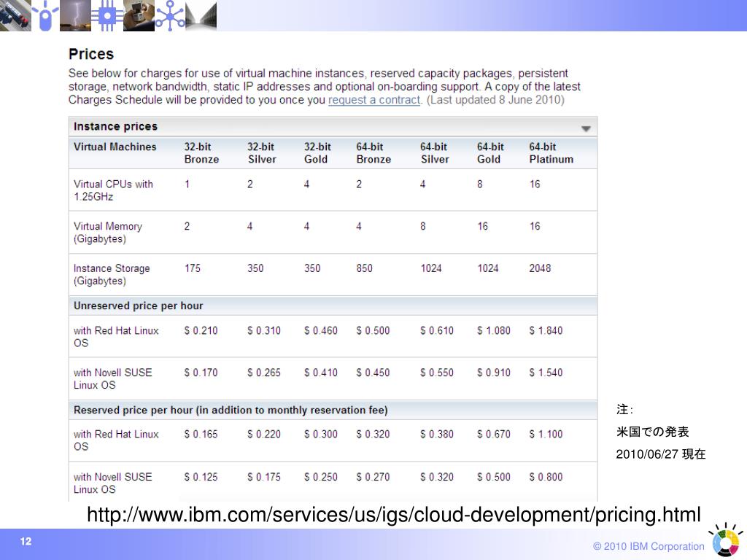Select the '64-bit Gold' column header
The width and height of the screenshot is (747, 560).
490,153
